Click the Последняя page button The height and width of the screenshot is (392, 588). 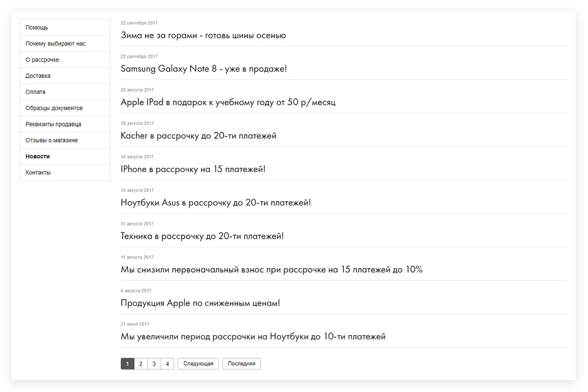coord(241,364)
